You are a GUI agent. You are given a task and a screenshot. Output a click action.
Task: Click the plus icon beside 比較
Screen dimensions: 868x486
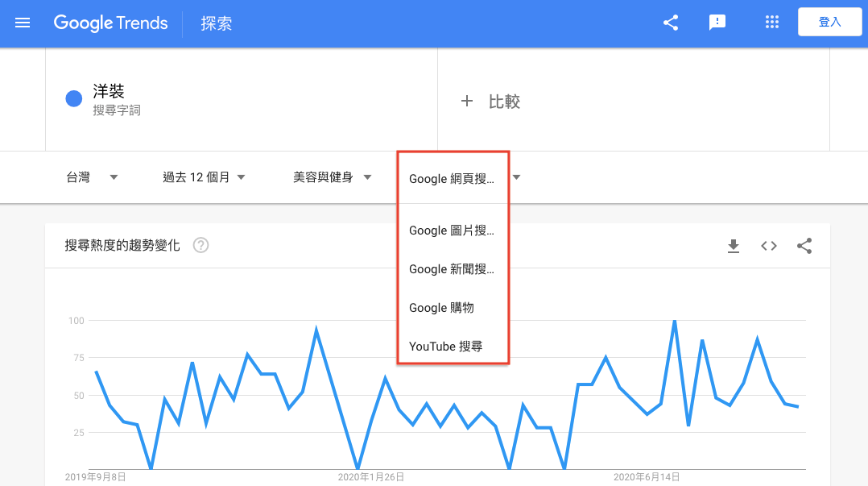(x=467, y=102)
